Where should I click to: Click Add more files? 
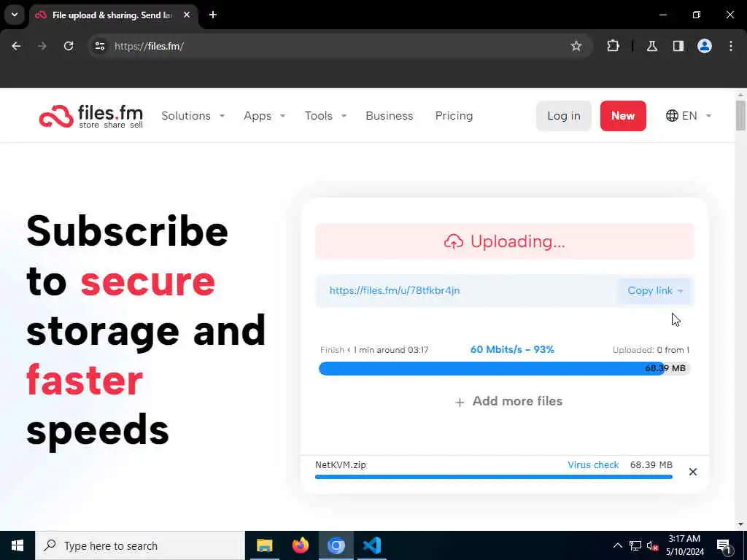pos(517,402)
